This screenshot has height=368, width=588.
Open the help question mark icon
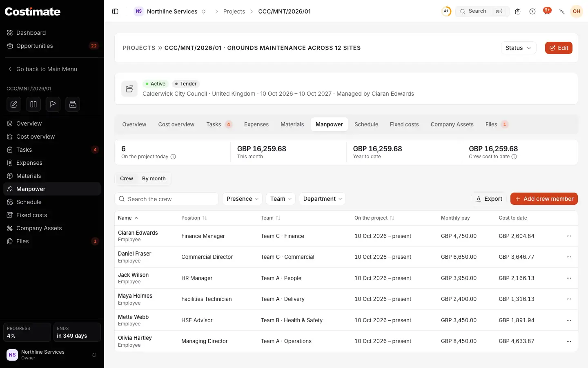point(532,11)
